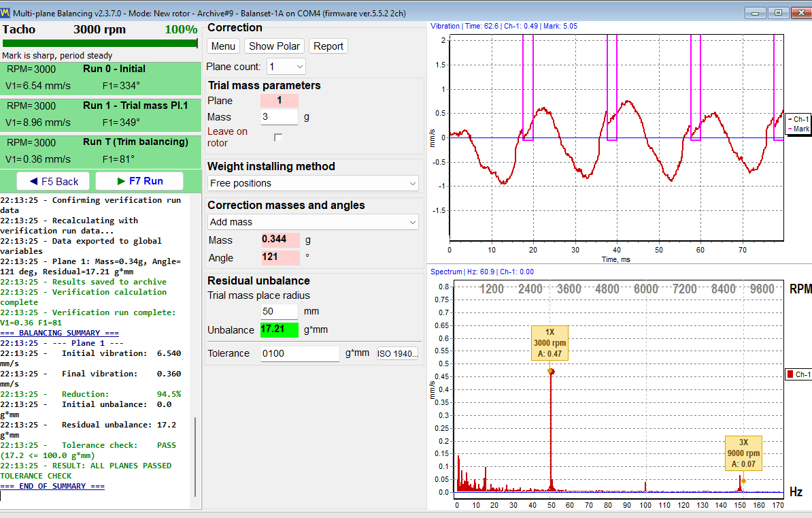This screenshot has width=812, height=518.
Task: Click the 'Reduction: 94.5%' log line
Action: click(90, 394)
